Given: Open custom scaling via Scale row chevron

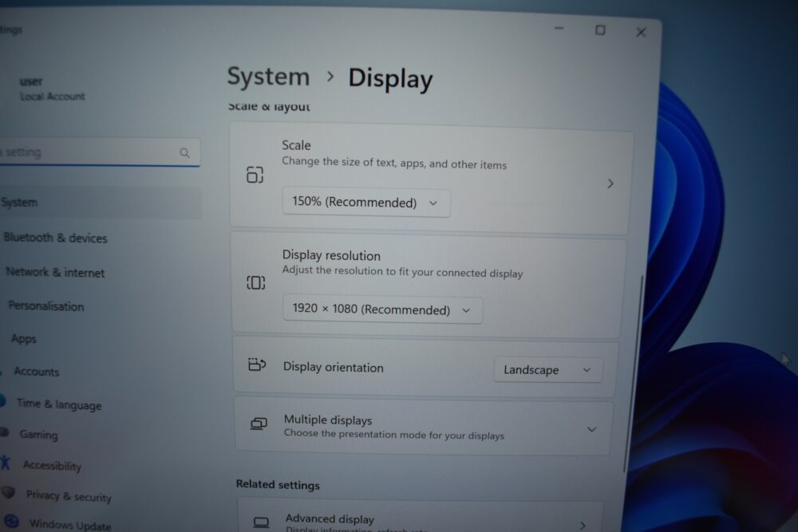Looking at the screenshot, I should tap(610, 183).
